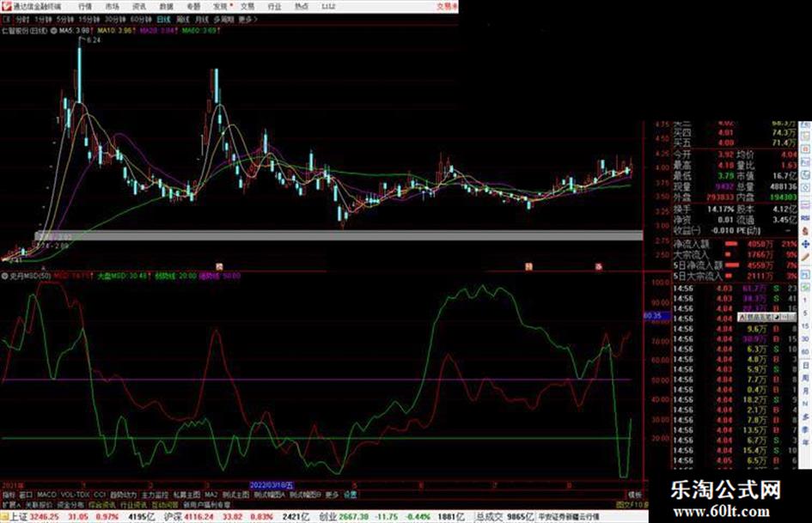
Task: Click the pencil drawing icon in right toolbar
Action: point(805,258)
